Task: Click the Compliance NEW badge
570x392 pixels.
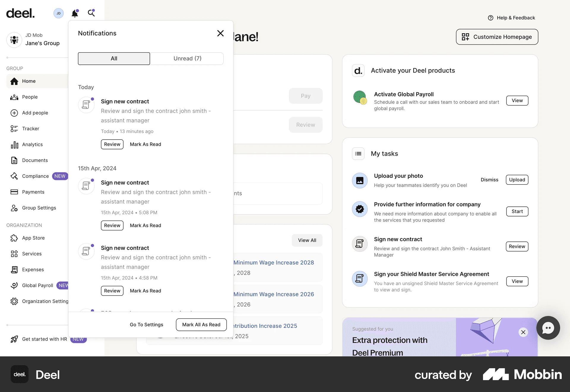Action: pos(60,176)
